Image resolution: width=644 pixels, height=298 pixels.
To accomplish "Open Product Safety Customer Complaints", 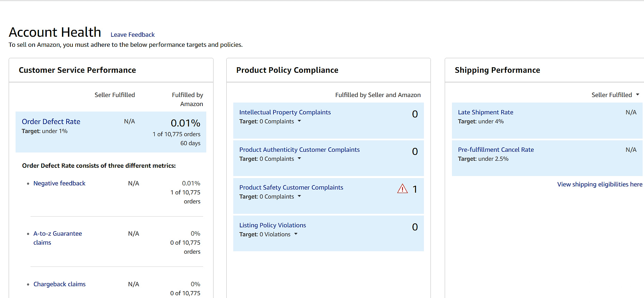I will click(291, 187).
